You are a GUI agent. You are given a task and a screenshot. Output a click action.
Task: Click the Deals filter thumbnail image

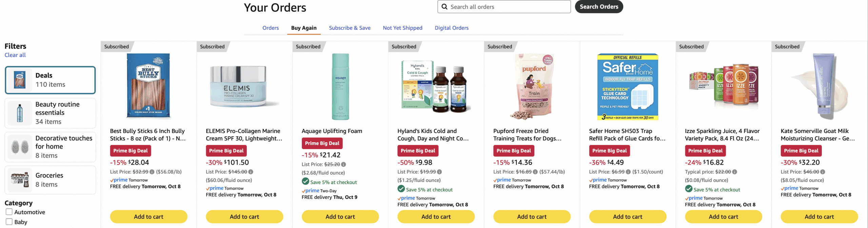click(x=19, y=80)
